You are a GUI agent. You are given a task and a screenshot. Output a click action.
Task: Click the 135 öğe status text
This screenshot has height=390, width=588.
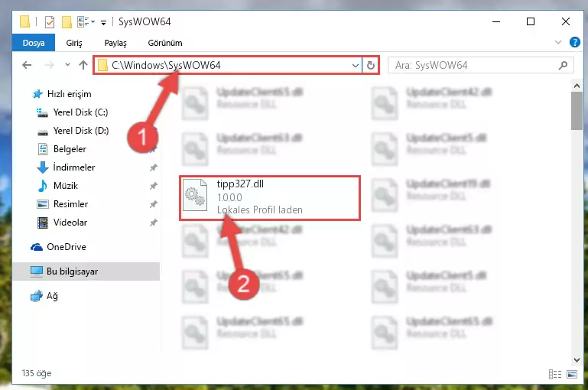coord(37,373)
